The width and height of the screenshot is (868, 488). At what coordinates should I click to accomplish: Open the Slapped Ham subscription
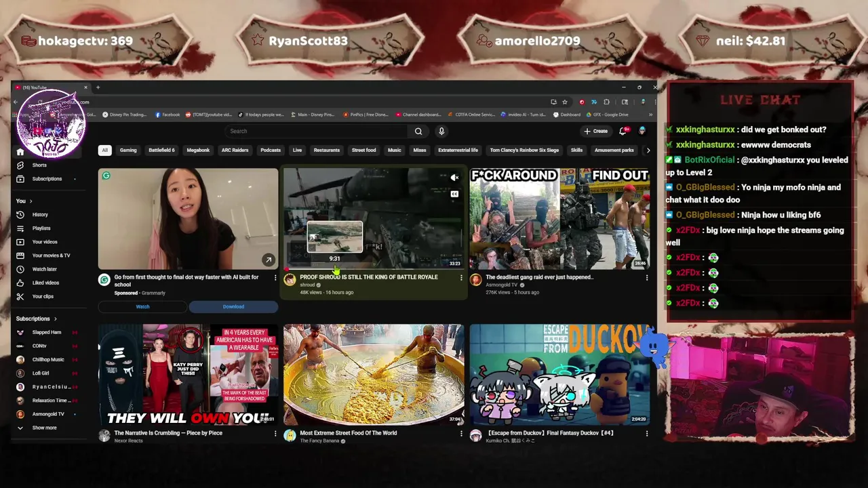click(46, 332)
